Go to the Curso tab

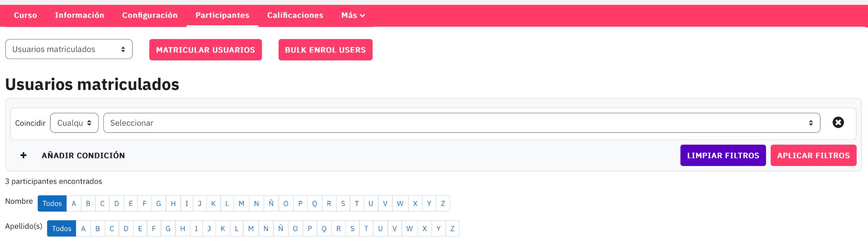26,15
